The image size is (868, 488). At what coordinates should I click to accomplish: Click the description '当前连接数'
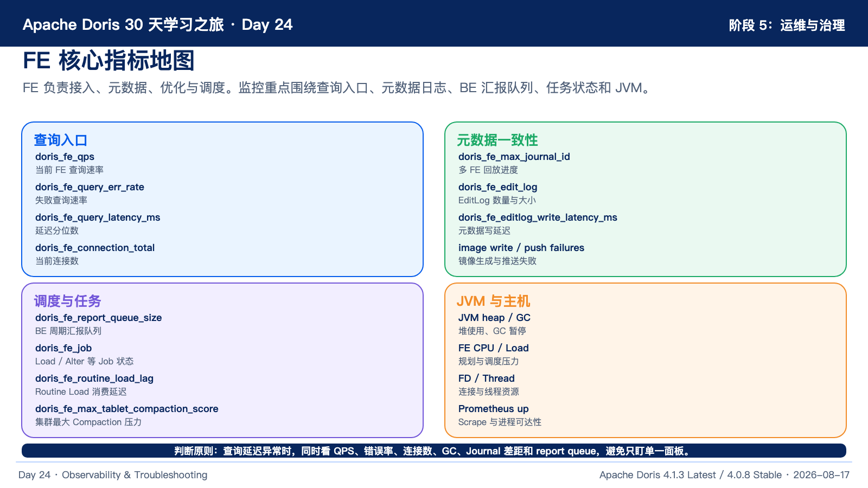[x=57, y=261]
